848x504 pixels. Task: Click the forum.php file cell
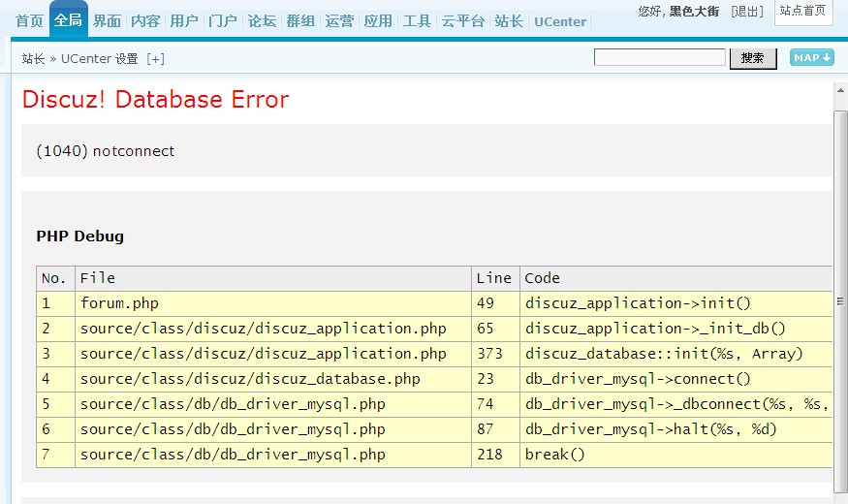(273, 303)
